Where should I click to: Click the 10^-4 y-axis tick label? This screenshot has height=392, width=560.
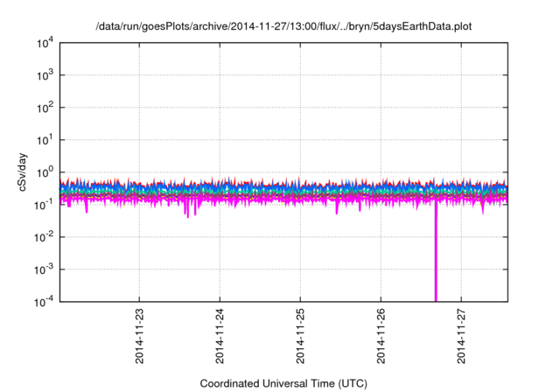pyautogui.click(x=44, y=303)
